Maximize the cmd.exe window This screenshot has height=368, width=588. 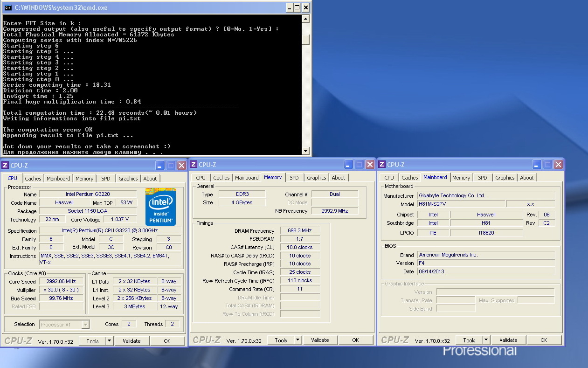[x=297, y=7]
